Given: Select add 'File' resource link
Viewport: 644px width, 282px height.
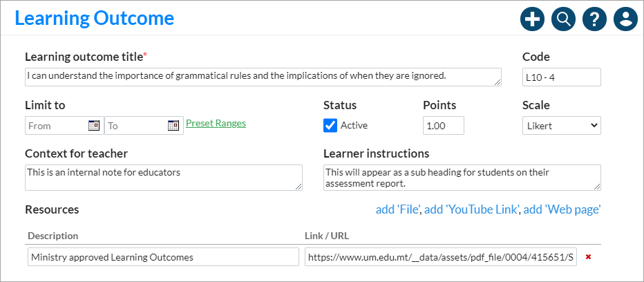Looking at the screenshot, I should click(x=398, y=209).
